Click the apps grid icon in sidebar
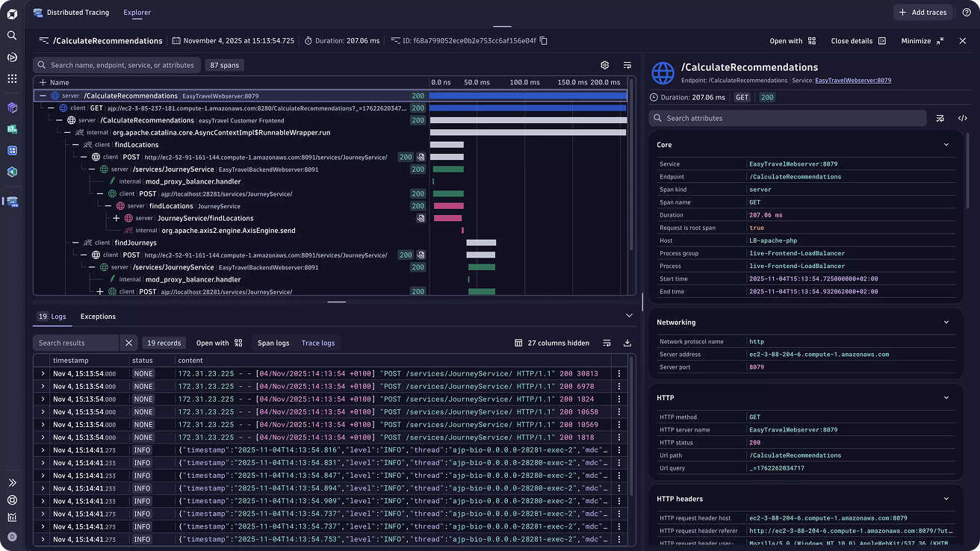 tap(12, 78)
